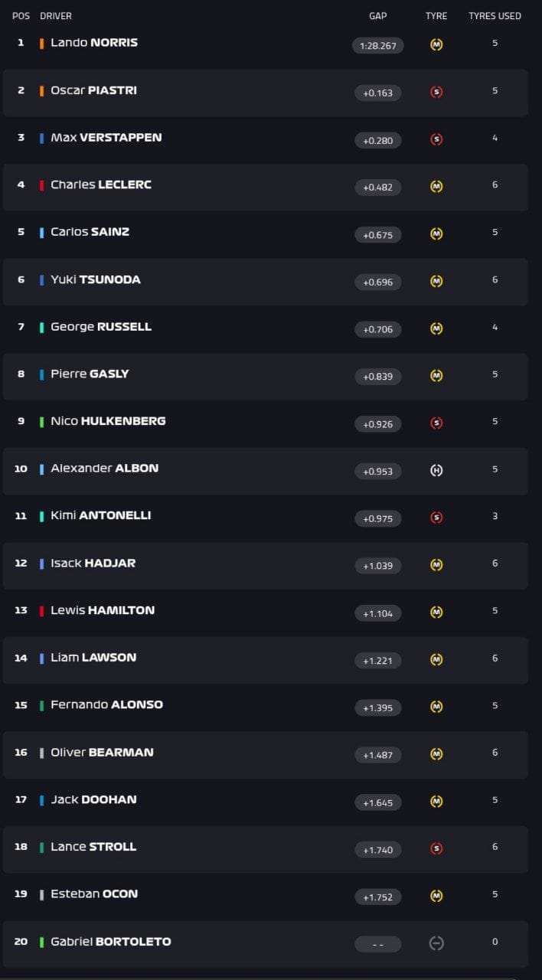Click the 1:28.267 lap time badge
This screenshot has width=542, height=980.
click(378, 46)
